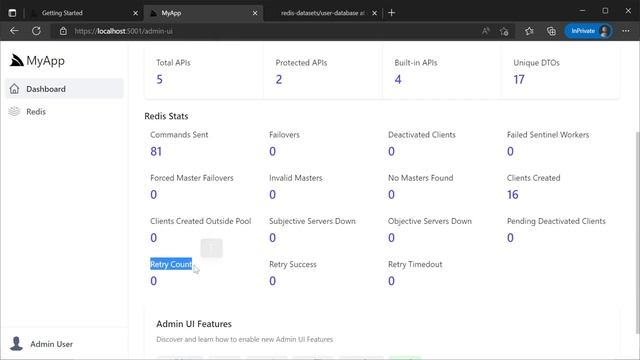Click the Failed Sentinel Workers label
640x360 pixels.
(548, 135)
